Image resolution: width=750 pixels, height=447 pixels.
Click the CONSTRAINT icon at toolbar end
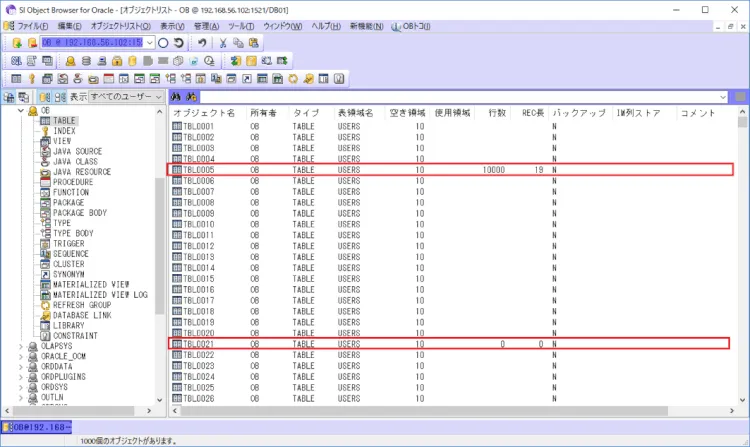[339, 79]
